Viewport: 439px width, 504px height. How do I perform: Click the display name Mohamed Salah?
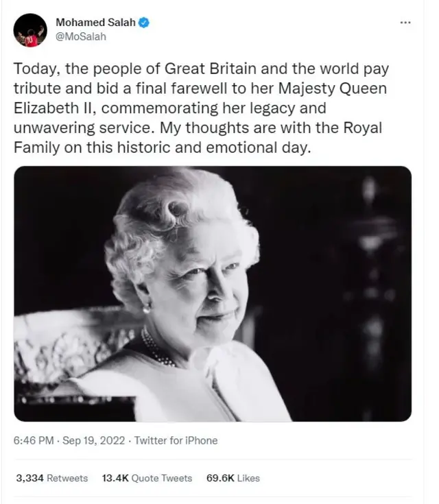(96, 23)
